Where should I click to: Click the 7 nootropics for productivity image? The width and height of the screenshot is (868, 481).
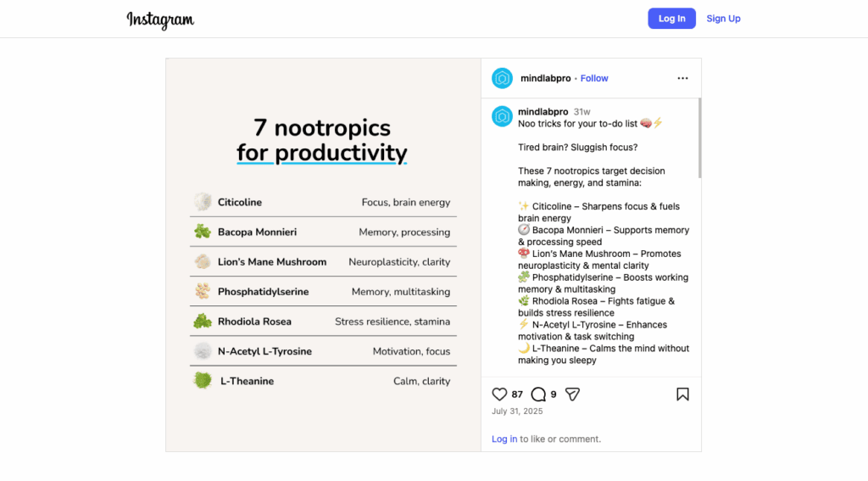(x=323, y=254)
